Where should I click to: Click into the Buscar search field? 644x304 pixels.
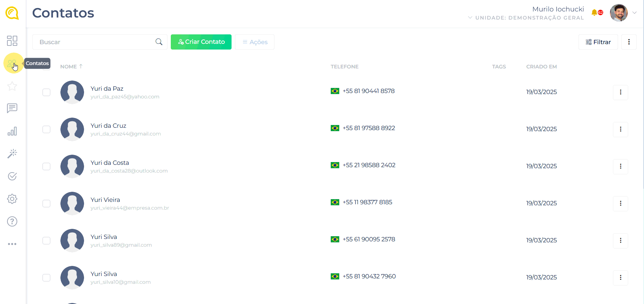[x=95, y=42]
